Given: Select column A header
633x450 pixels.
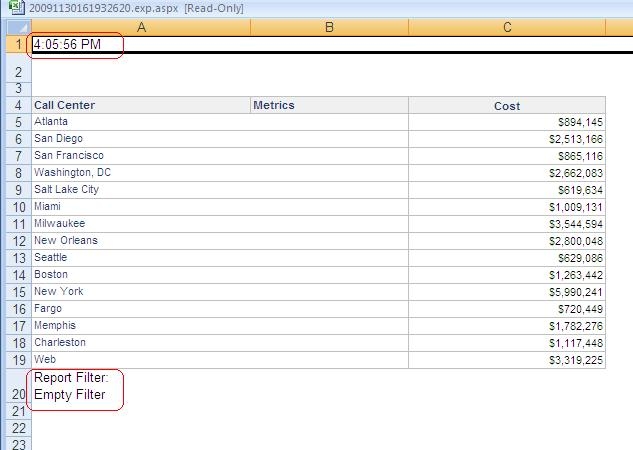Looking at the screenshot, I should (x=141, y=27).
